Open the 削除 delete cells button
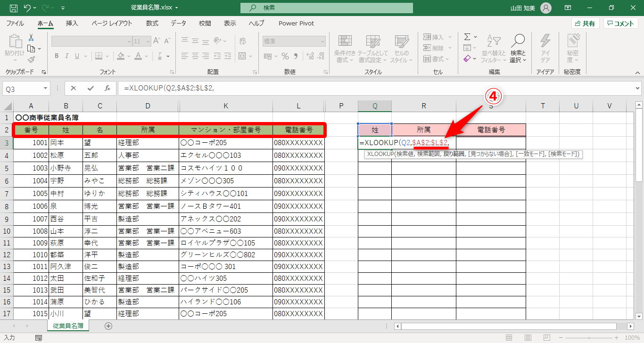The width and height of the screenshot is (644, 343). 438,48
